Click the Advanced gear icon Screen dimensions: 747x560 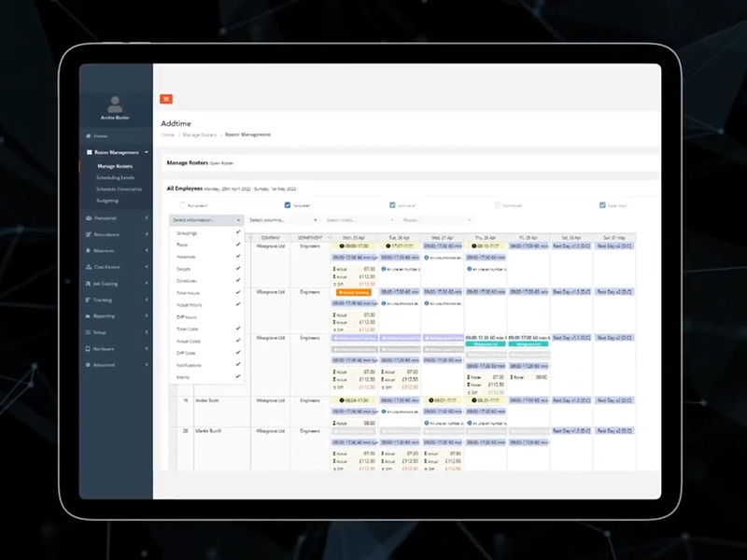tap(88, 365)
